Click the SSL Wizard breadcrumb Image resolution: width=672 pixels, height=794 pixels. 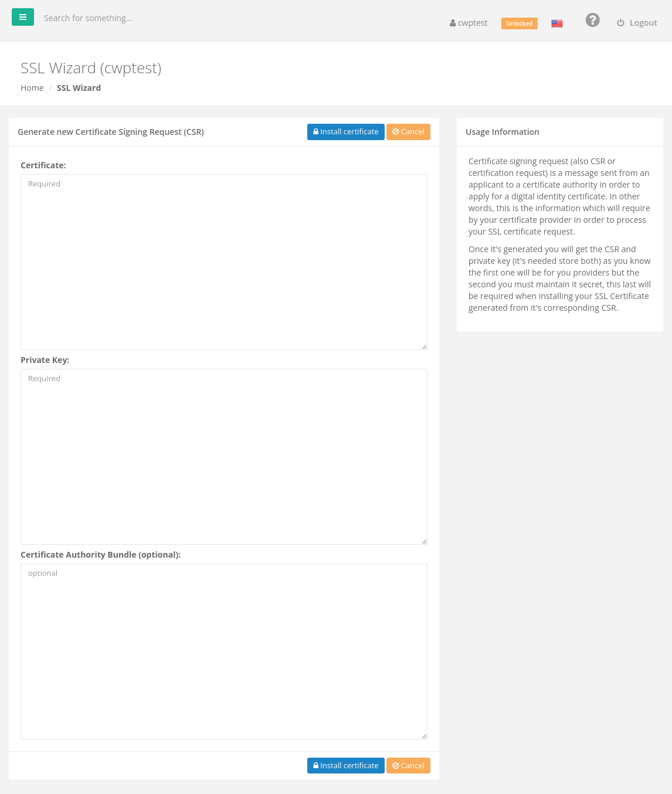click(x=79, y=88)
